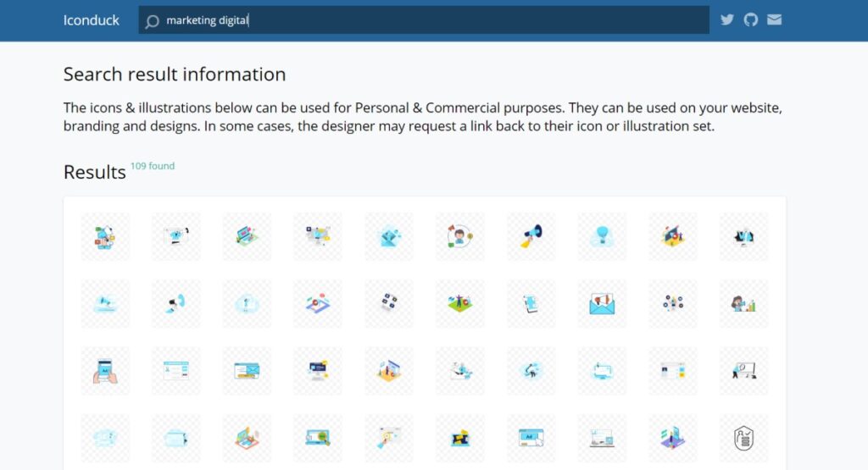Open the hands holding phone Ad illustration
This screenshot has width=868, height=470.
105,370
